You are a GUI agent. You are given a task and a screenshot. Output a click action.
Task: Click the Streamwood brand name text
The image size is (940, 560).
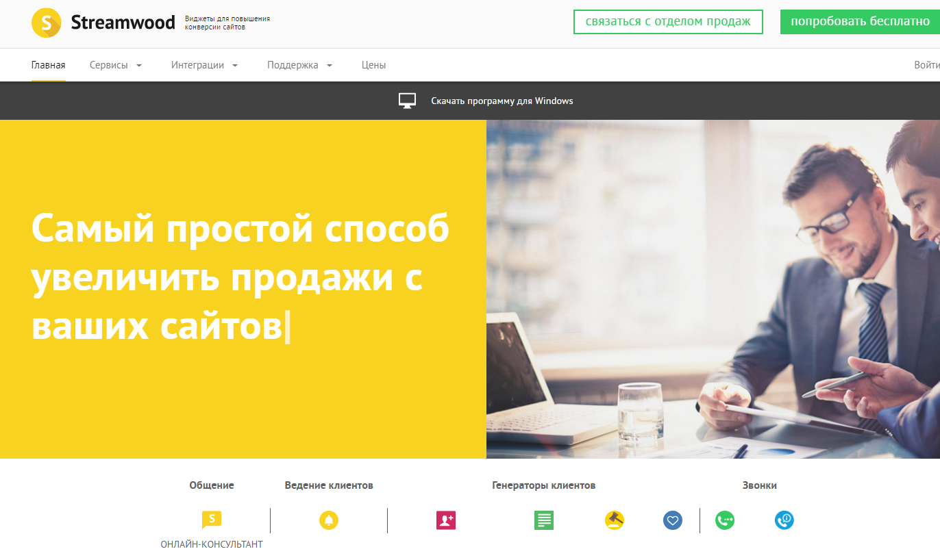click(123, 23)
